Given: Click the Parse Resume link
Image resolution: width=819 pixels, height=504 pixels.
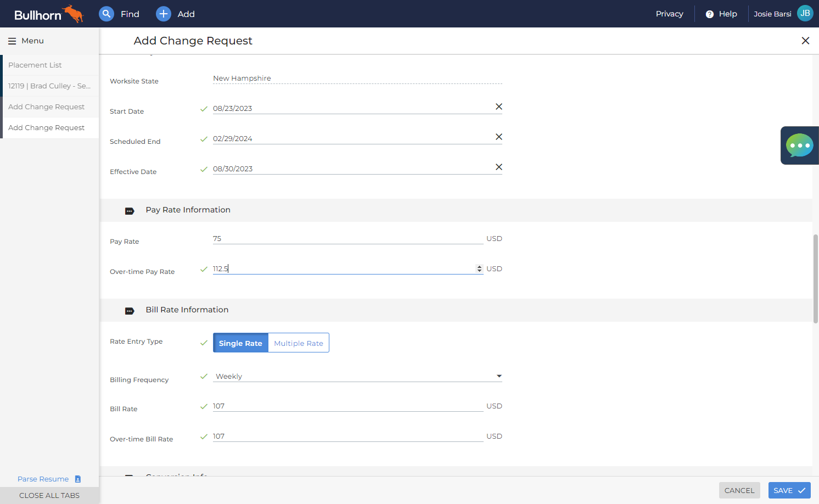Looking at the screenshot, I should (x=43, y=479).
